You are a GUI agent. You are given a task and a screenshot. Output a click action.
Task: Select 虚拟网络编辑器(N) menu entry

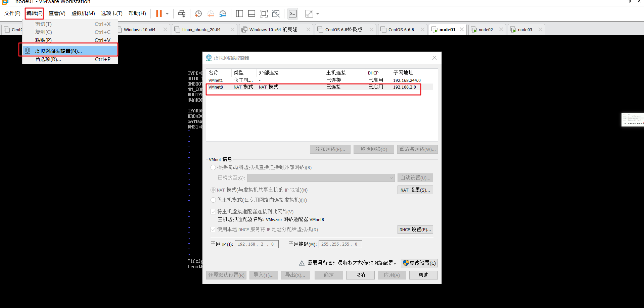(70, 51)
